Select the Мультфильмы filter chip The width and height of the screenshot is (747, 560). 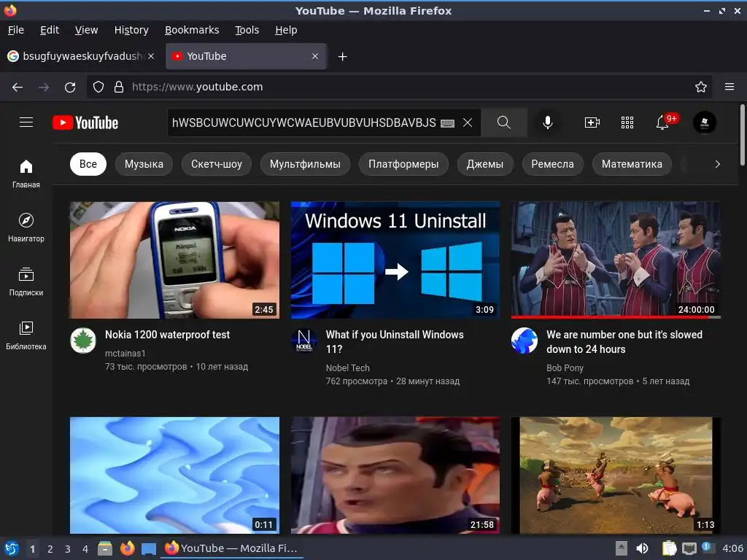click(306, 164)
